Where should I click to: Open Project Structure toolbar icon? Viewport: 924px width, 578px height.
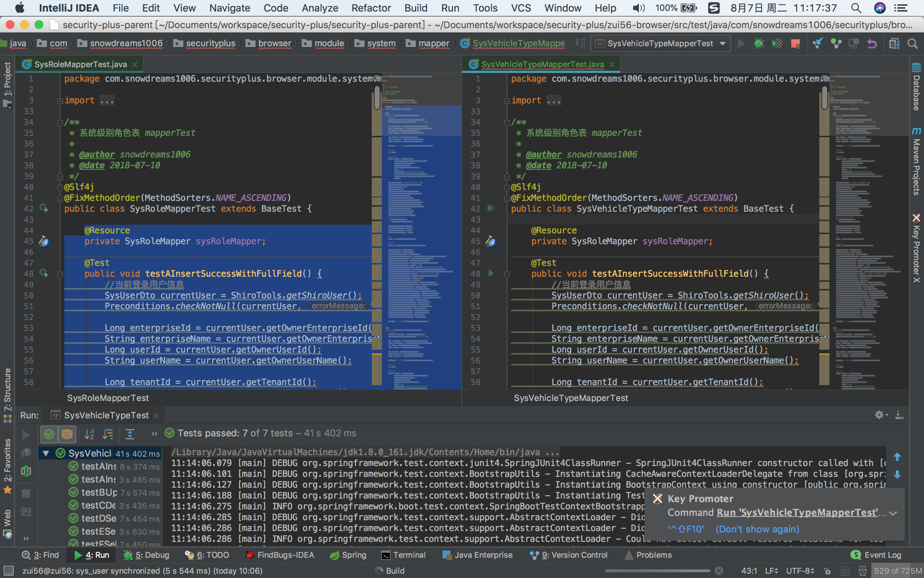click(894, 44)
